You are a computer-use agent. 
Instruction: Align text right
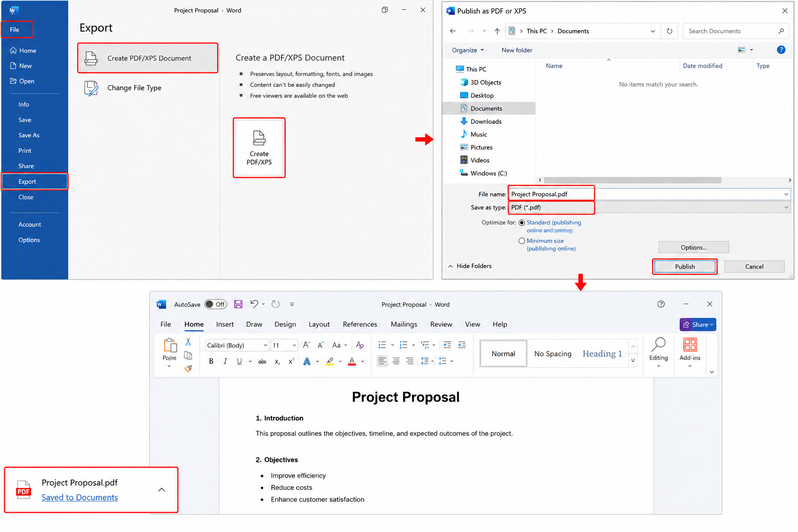(410, 361)
